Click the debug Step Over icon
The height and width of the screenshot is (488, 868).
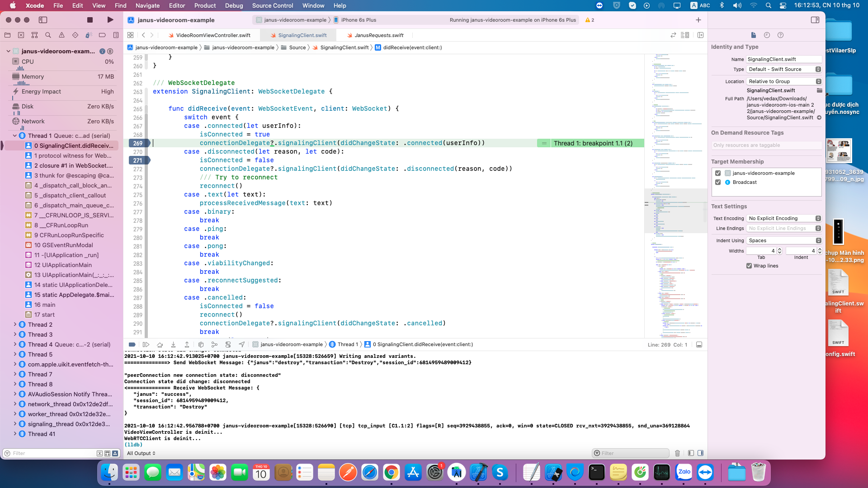click(x=160, y=345)
